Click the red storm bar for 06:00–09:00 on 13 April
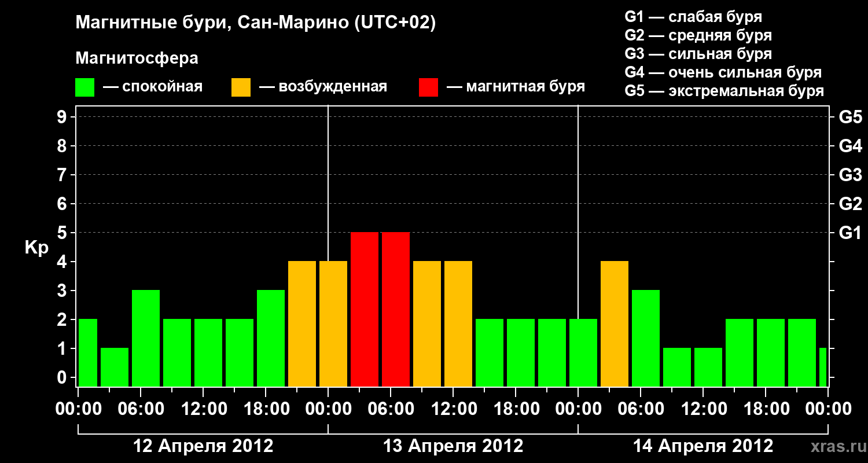 [x=396, y=309]
